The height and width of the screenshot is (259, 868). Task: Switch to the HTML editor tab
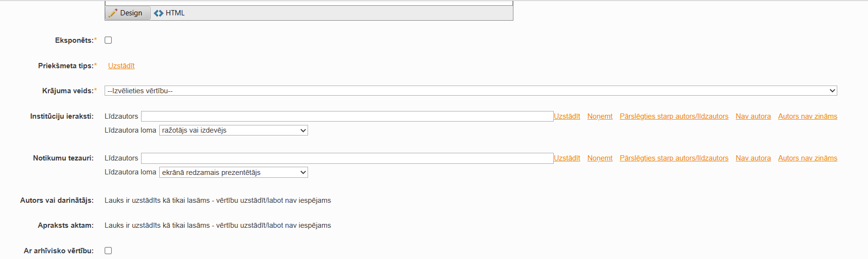point(169,13)
